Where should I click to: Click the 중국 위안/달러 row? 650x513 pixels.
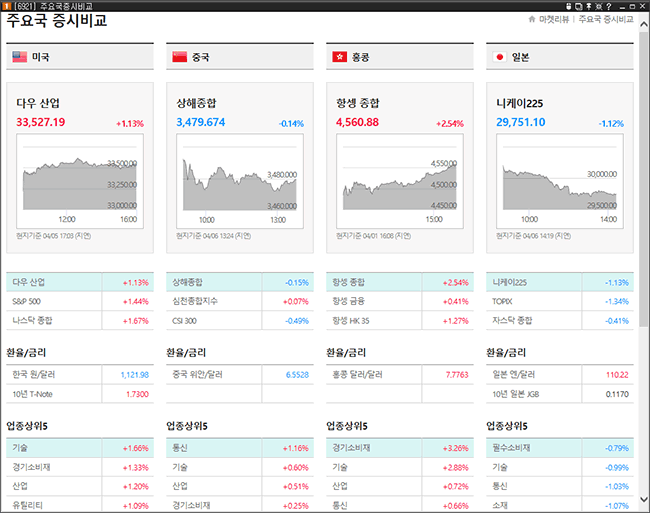click(240, 375)
